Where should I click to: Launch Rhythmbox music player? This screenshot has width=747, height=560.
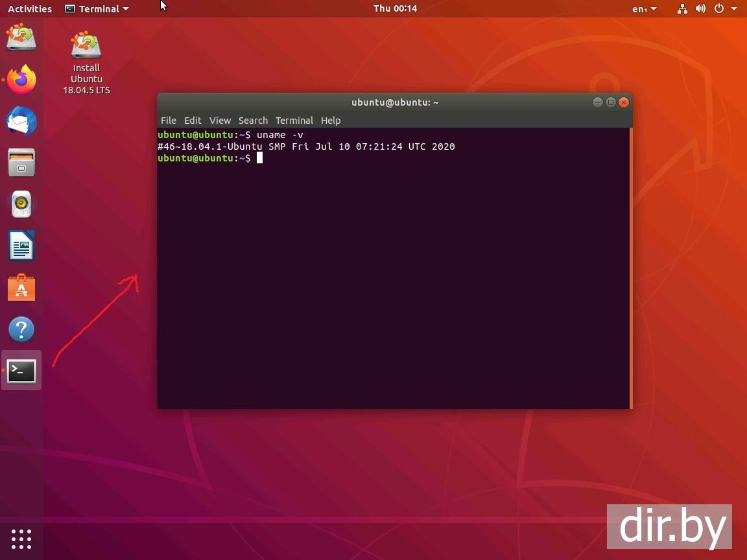21,204
